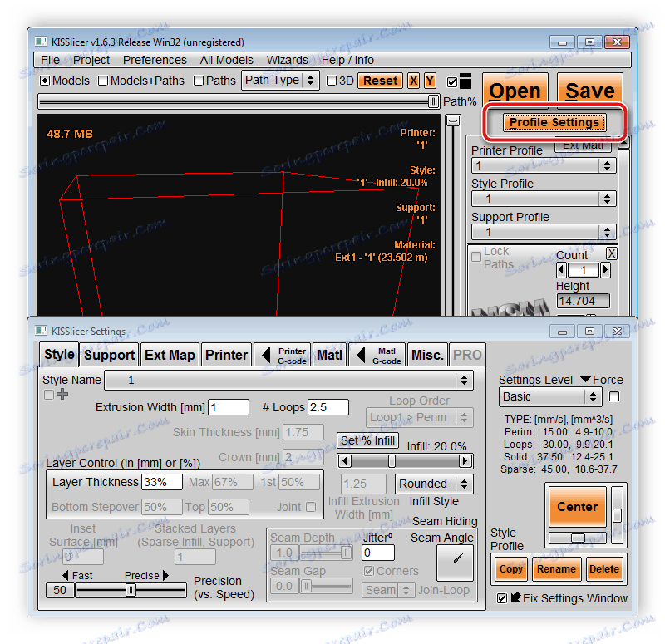
Task: Click the KISSlicer Settings window icon
Action: (x=41, y=331)
